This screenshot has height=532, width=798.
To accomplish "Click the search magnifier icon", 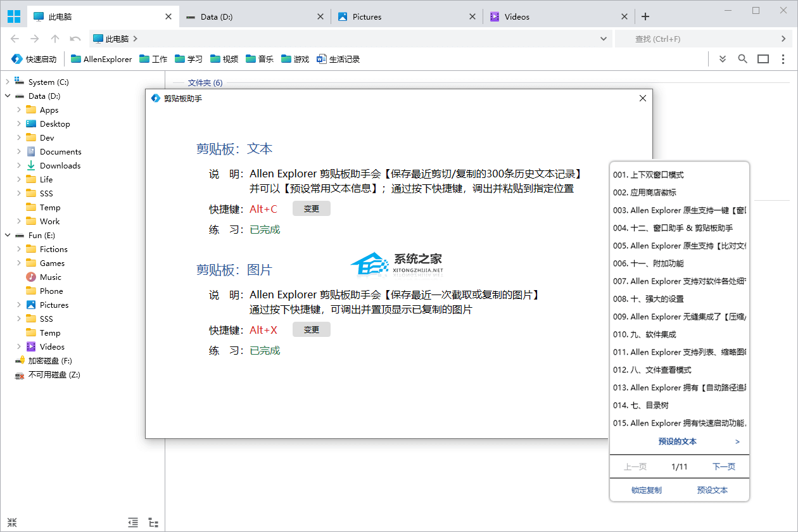I will coord(743,59).
